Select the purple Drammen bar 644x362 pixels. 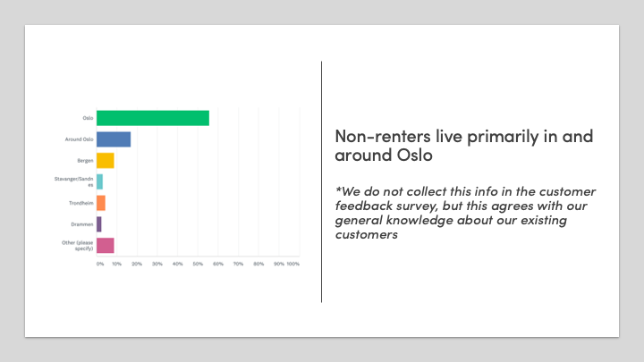pyautogui.click(x=99, y=224)
